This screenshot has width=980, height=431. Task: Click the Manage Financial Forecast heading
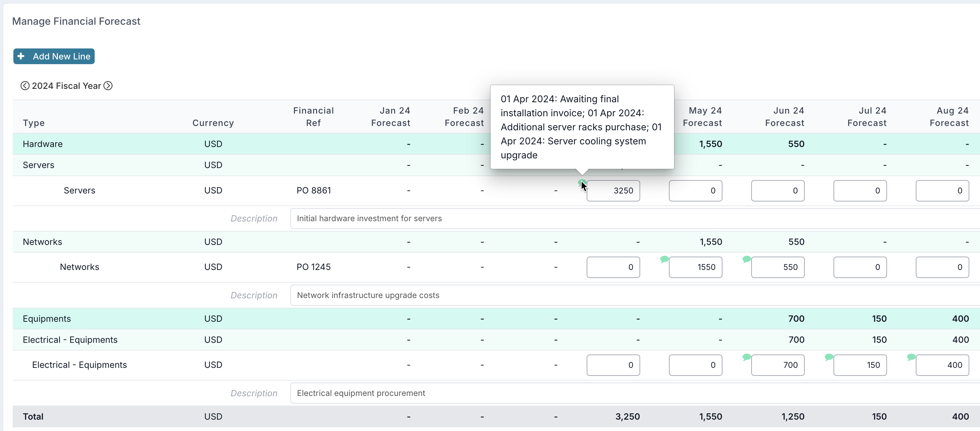pos(76,21)
